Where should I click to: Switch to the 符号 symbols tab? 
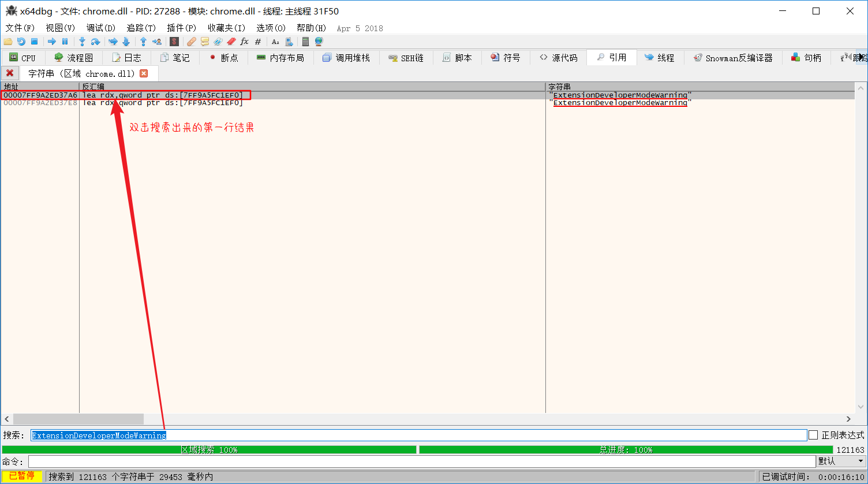tap(506, 58)
